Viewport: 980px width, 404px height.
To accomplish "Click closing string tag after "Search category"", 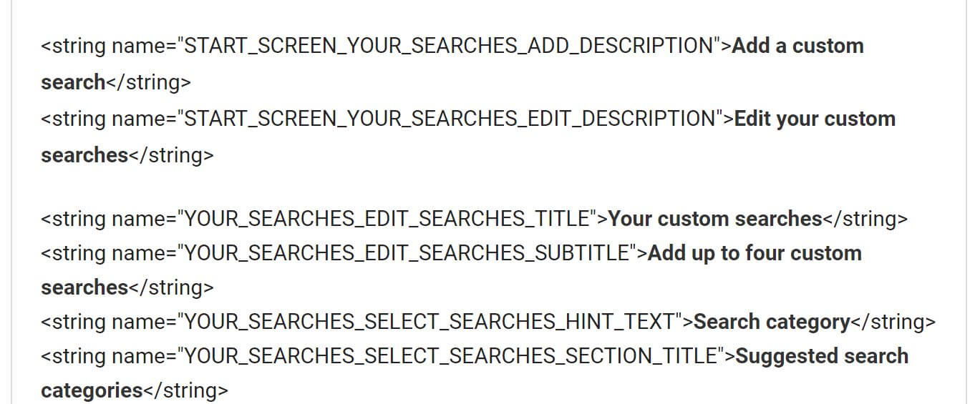I will click(x=893, y=322).
